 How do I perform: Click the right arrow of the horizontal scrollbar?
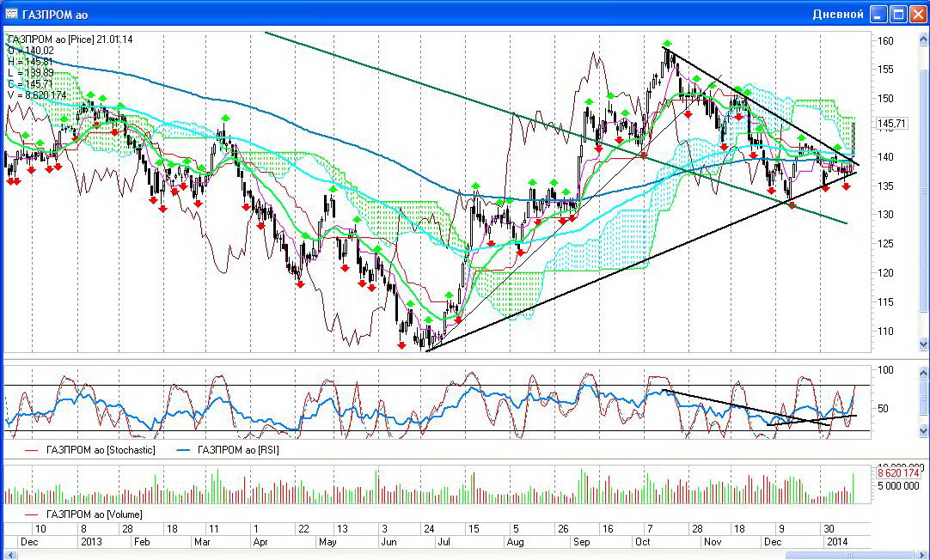coord(923,555)
